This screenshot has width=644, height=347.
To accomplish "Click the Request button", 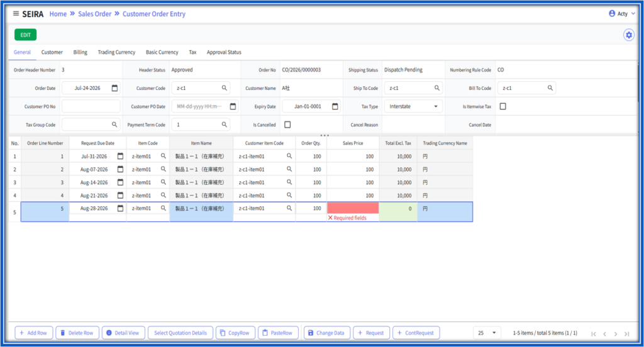I will [x=371, y=333].
